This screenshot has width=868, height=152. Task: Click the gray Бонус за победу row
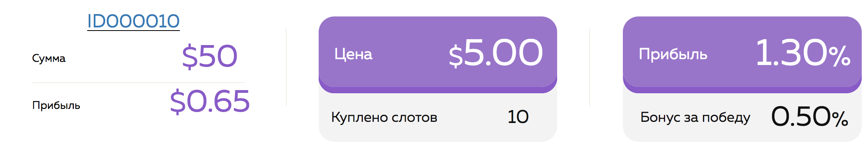click(x=742, y=117)
